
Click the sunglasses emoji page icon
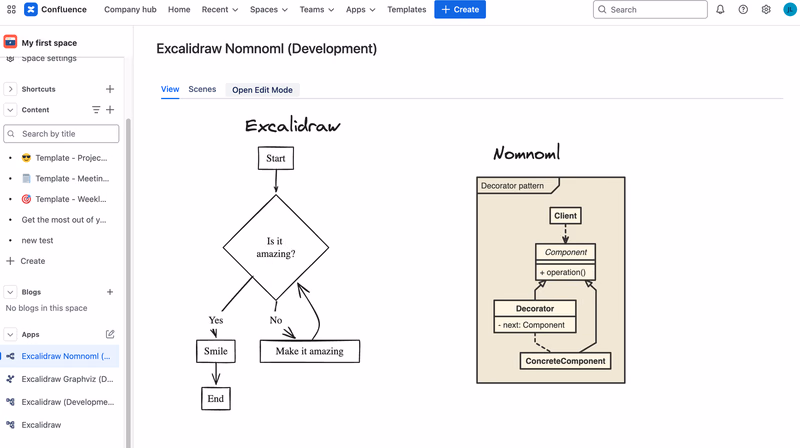pyautogui.click(x=27, y=158)
